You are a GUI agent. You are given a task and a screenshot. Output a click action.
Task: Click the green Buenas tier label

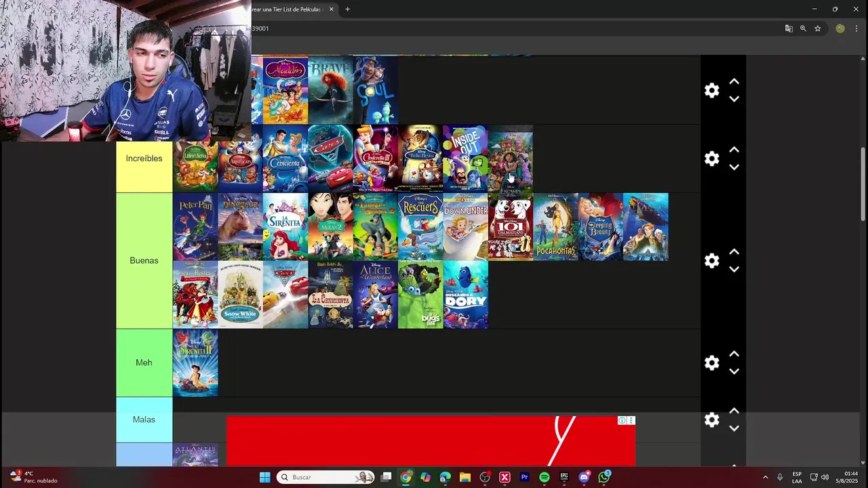[x=144, y=261]
